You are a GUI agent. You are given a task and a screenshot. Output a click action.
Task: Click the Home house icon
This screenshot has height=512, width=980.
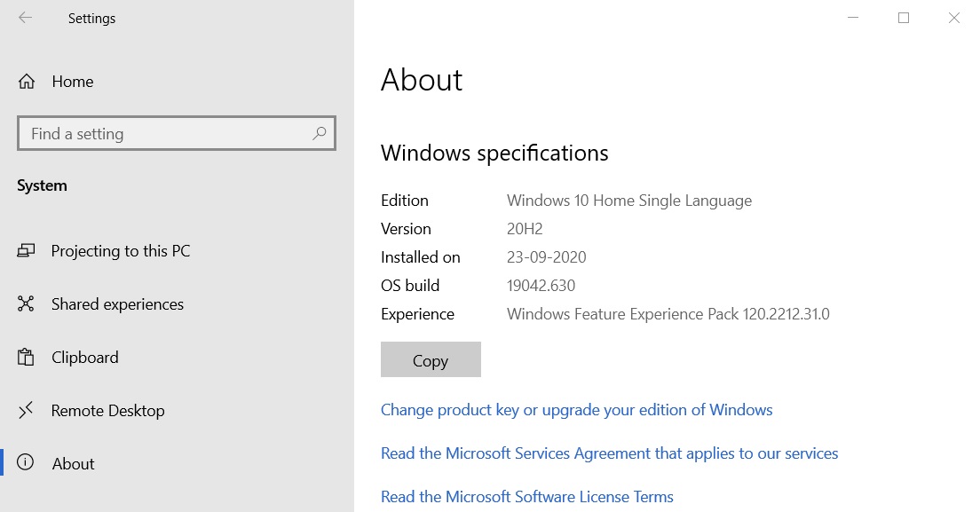click(27, 81)
